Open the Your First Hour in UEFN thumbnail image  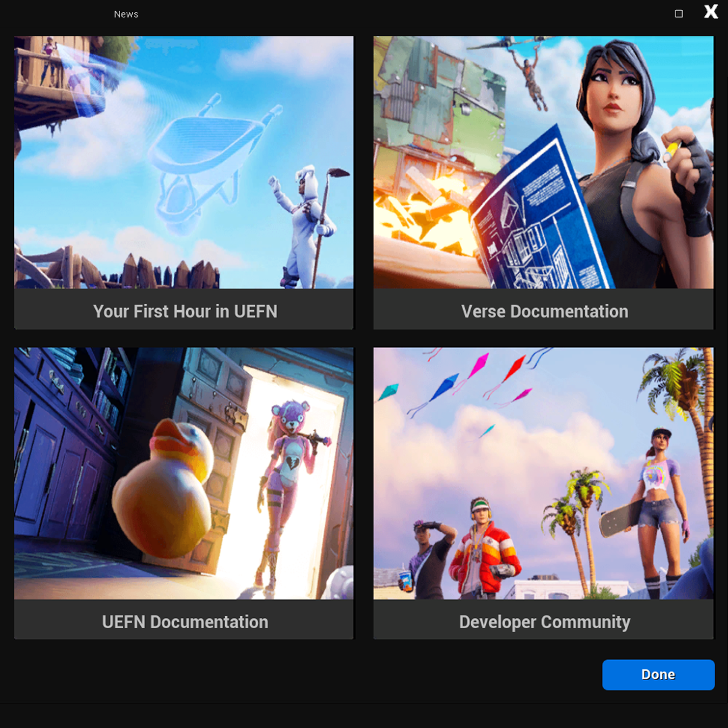click(184, 162)
